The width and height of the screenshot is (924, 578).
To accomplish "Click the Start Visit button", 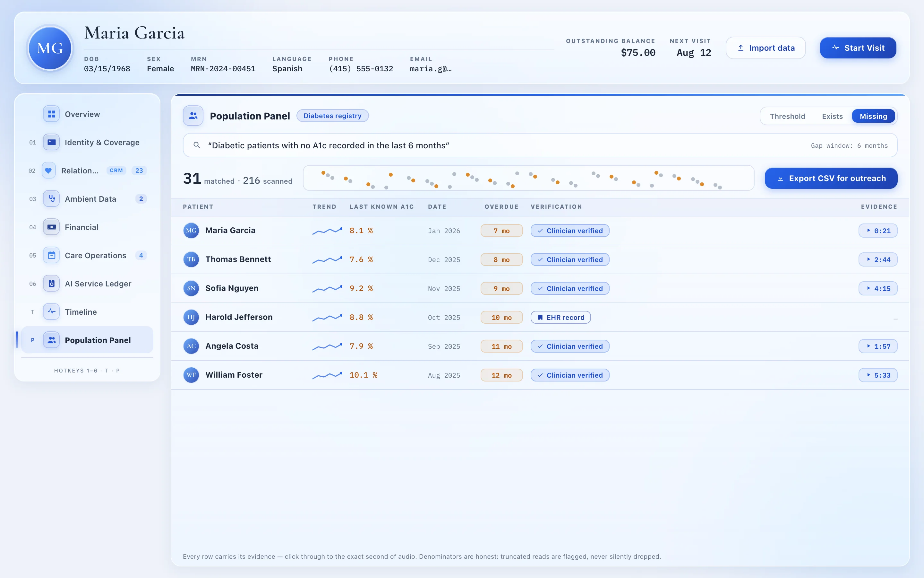I will coord(858,48).
